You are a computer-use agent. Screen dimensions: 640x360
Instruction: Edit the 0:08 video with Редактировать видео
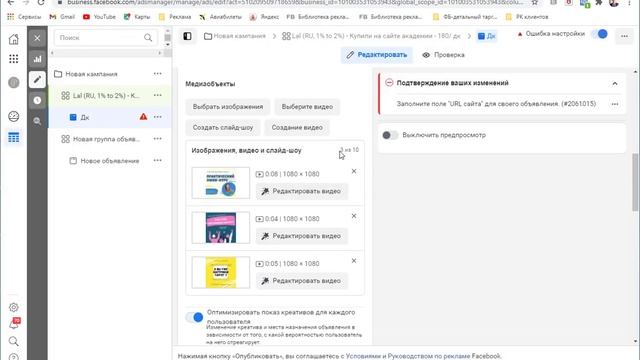coord(302,191)
